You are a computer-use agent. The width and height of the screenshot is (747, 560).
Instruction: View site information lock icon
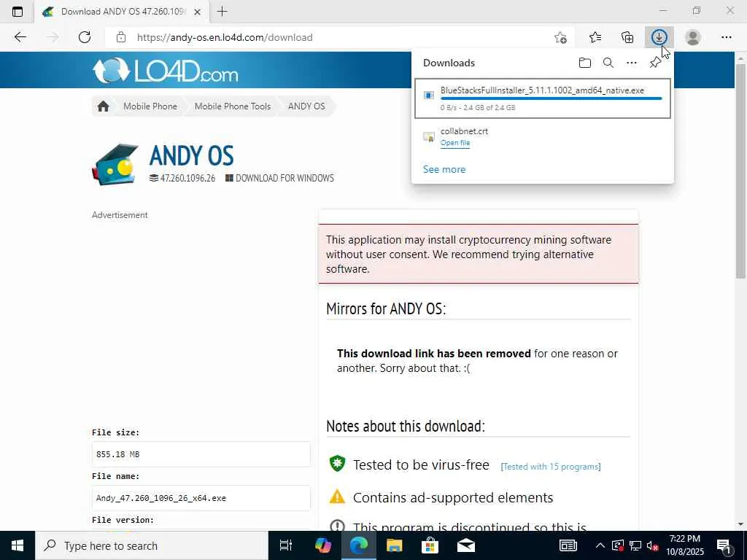coord(121,37)
